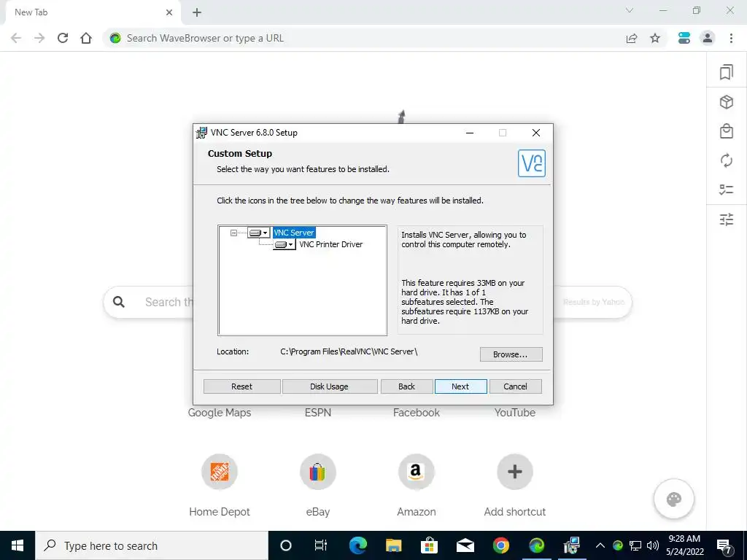
Task: Open the shopping bag sidebar icon
Action: [727, 131]
